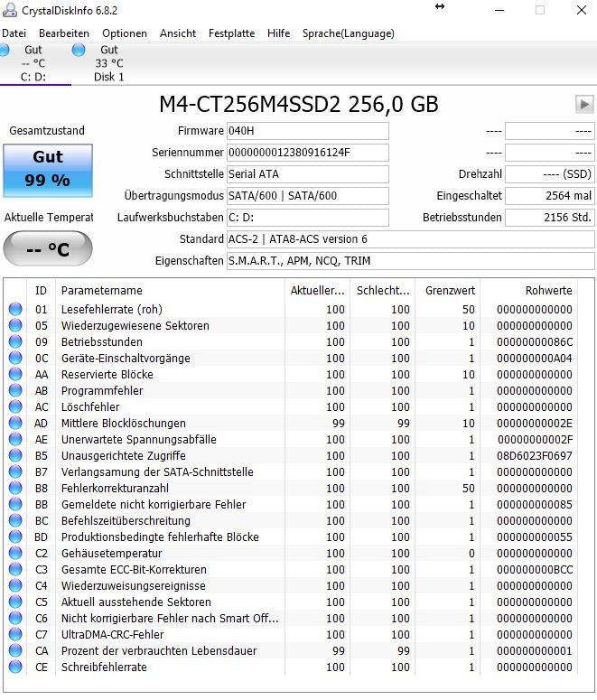Viewport: 597px width, 700px height.
Task: Click the Gut 99 % health status button
Action: [48, 171]
